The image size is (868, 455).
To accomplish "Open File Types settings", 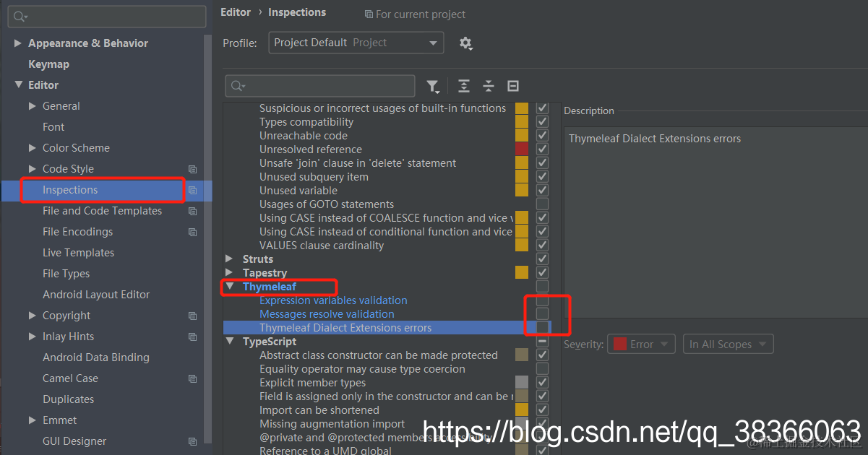I will click(66, 274).
